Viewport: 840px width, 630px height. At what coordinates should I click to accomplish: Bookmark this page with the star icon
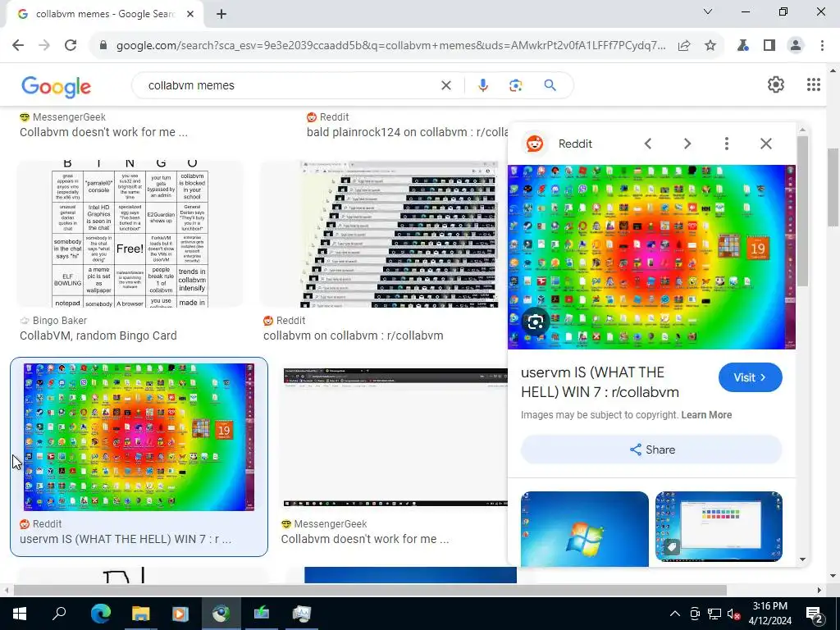click(x=710, y=46)
